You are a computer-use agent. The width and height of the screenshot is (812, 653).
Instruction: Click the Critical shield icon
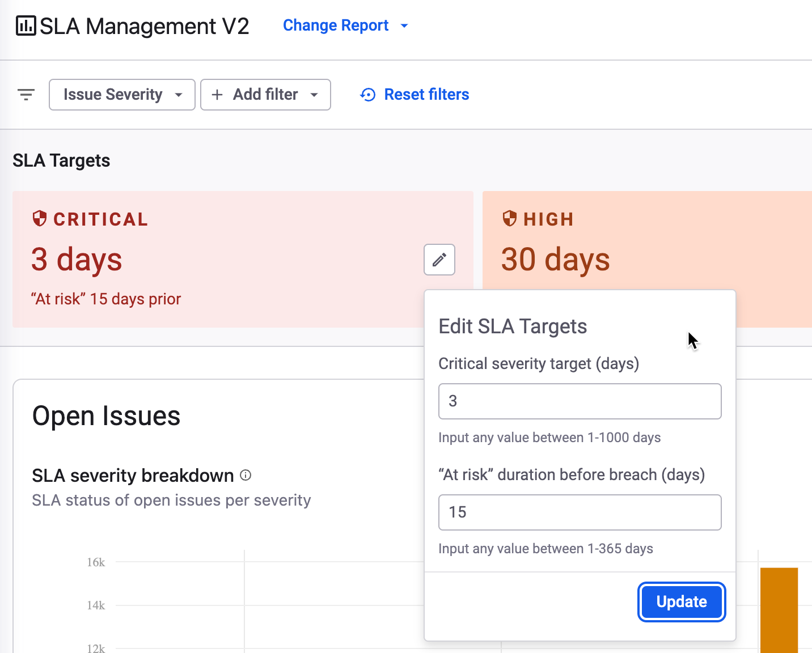click(40, 219)
